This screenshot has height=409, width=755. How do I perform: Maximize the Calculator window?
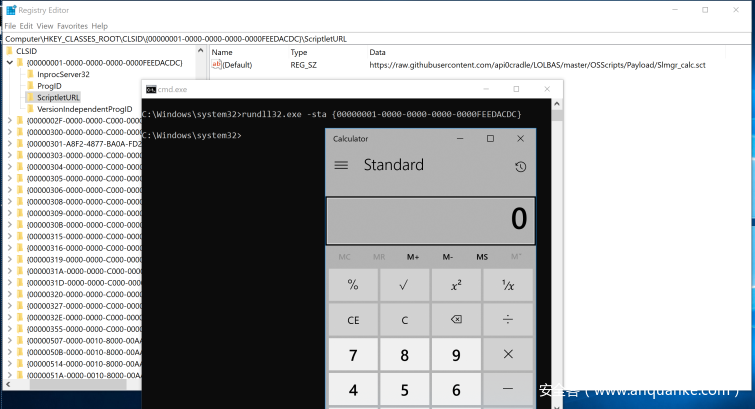pos(490,139)
